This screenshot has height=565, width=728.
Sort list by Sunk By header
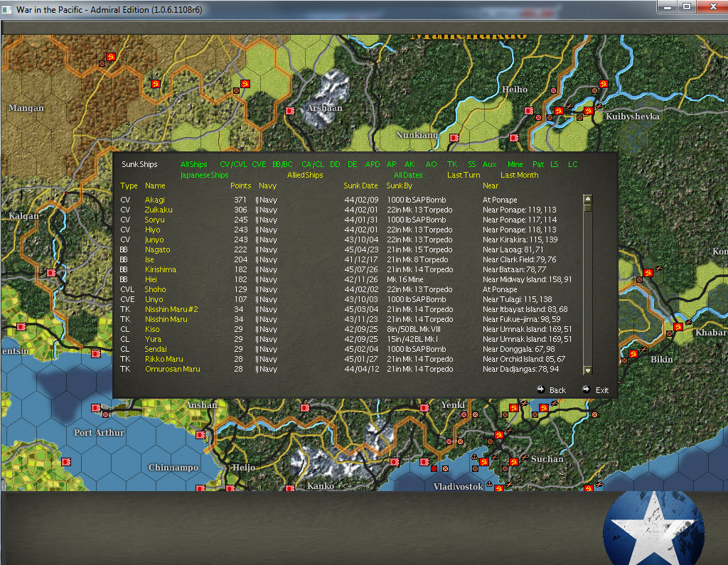coord(399,185)
